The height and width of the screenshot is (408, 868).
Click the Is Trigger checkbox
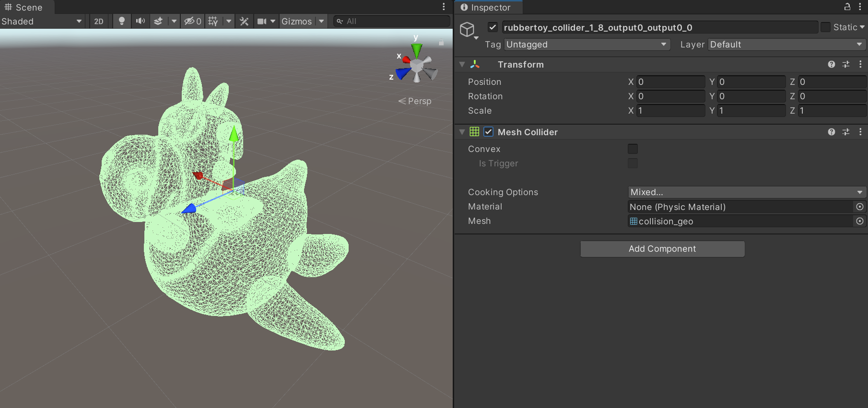633,163
